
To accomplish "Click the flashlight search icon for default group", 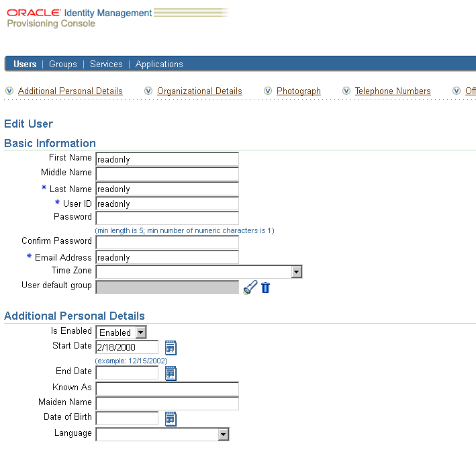I will click(x=250, y=287).
